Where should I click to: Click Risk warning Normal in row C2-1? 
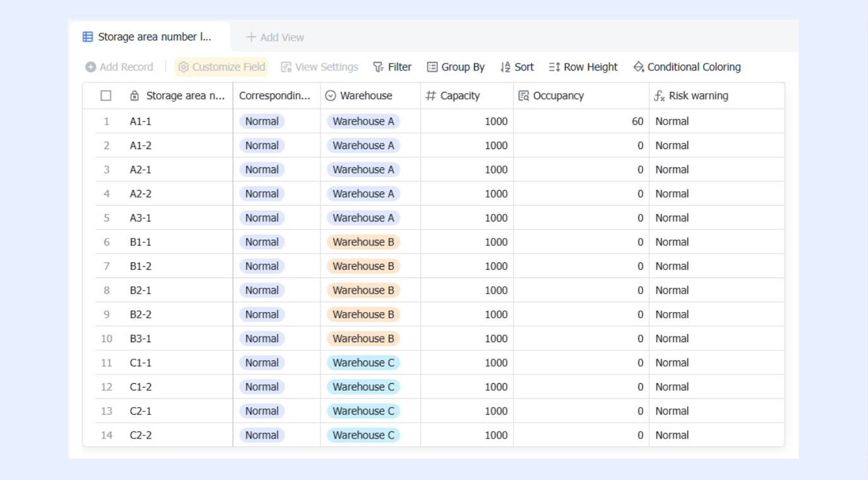672,411
